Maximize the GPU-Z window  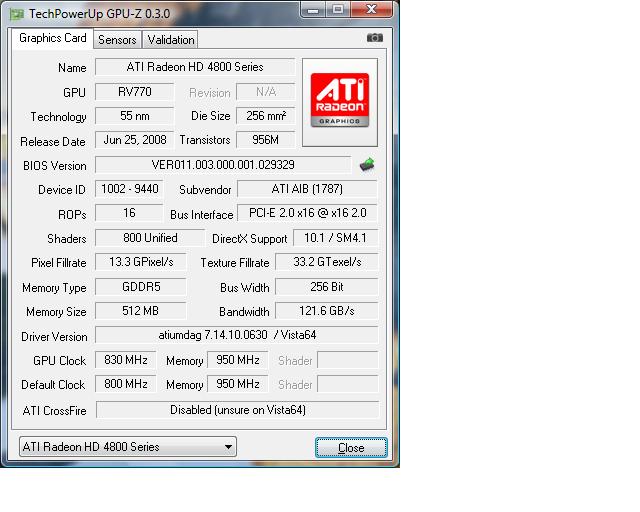(x=338, y=10)
